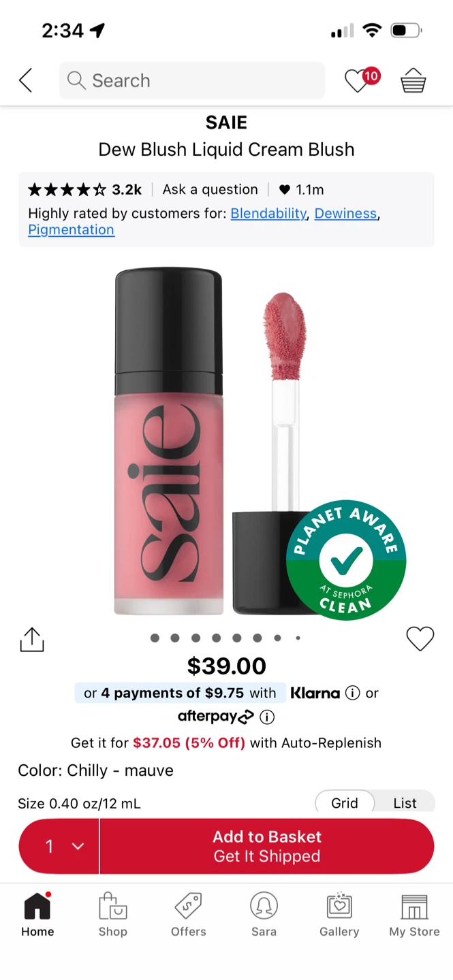Switch swatch view to List
453x980 pixels.
pos(405,803)
